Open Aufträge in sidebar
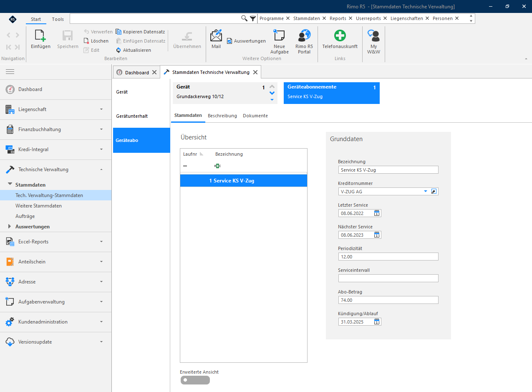Viewport: 532px width, 392px height. [25, 216]
